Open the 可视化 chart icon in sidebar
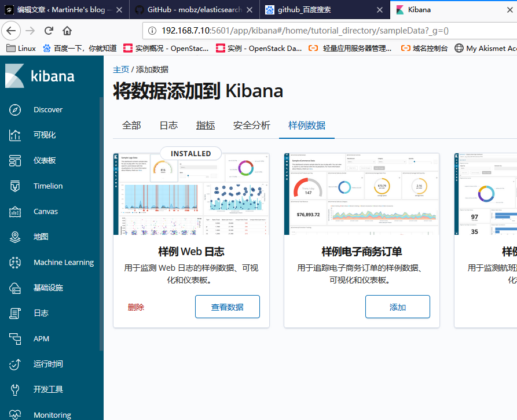This screenshot has height=420, width=517. (x=16, y=135)
